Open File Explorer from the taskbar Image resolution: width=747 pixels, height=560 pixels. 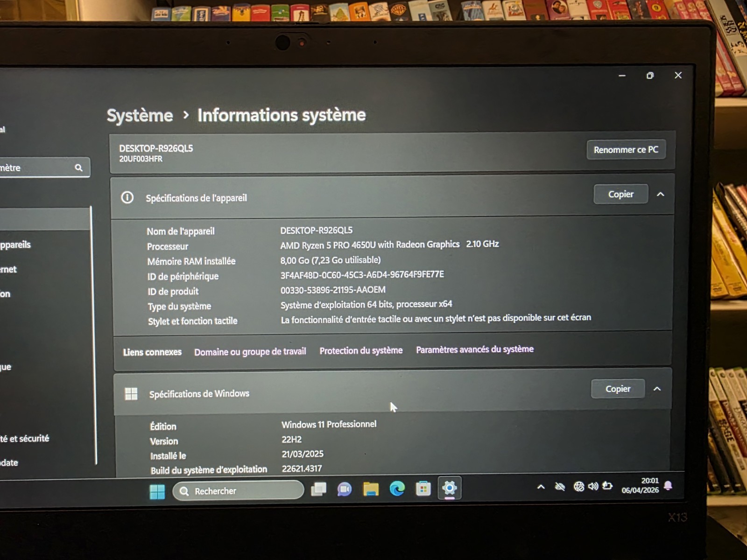click(x=371, y=489)
